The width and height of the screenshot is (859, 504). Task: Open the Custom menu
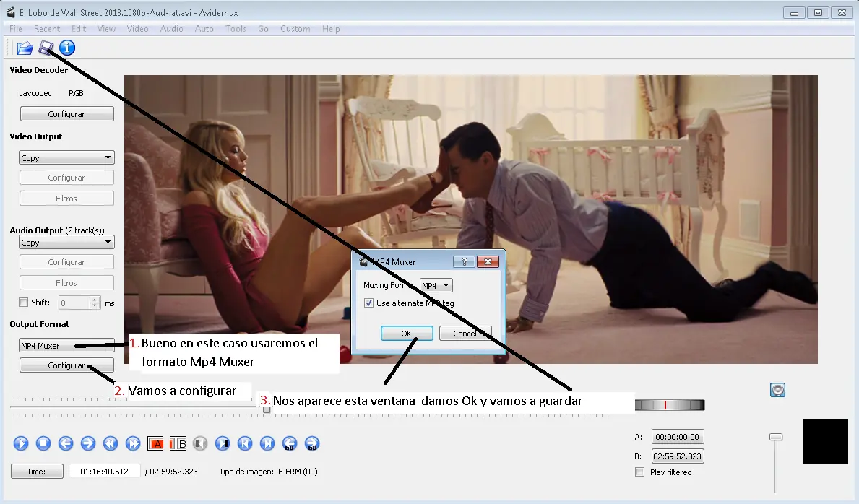(x=295, y=28)
